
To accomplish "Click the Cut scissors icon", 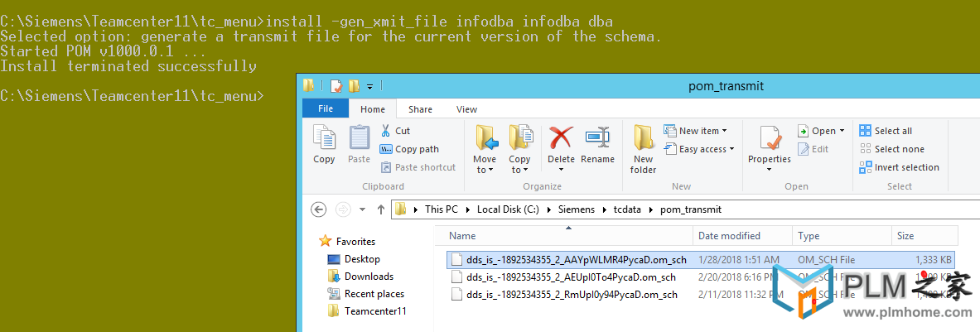I will click(386, 131).
